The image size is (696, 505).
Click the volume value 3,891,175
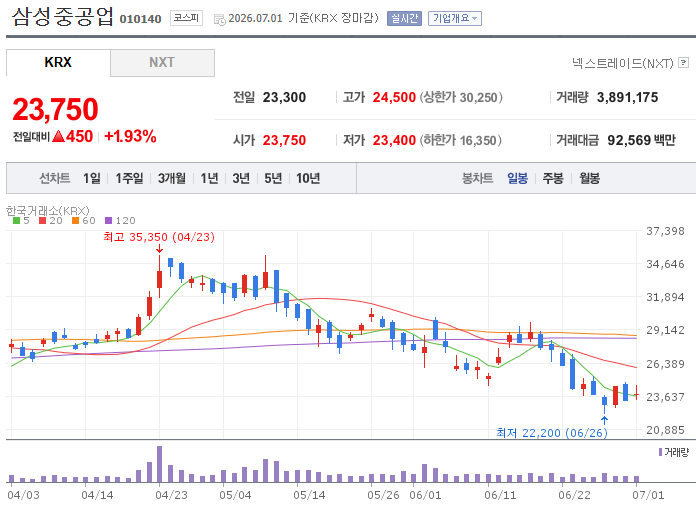pyautogui.click(x=627, y=97)
